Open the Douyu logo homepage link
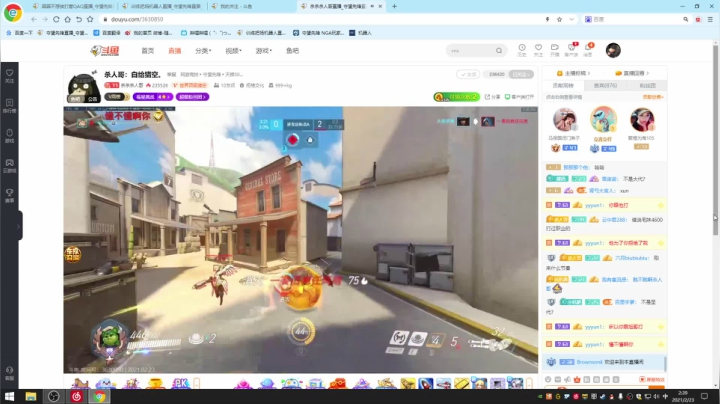Viewport: 720px width, 404px height. click(x=105, y=50)
